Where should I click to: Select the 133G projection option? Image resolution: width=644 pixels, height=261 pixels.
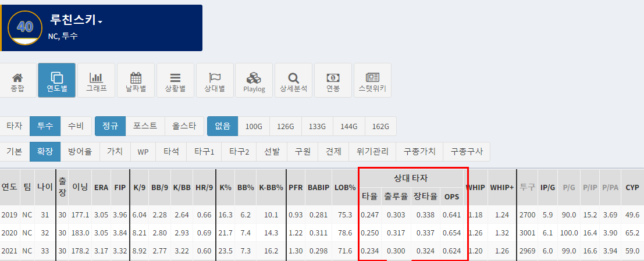(318, 126)
